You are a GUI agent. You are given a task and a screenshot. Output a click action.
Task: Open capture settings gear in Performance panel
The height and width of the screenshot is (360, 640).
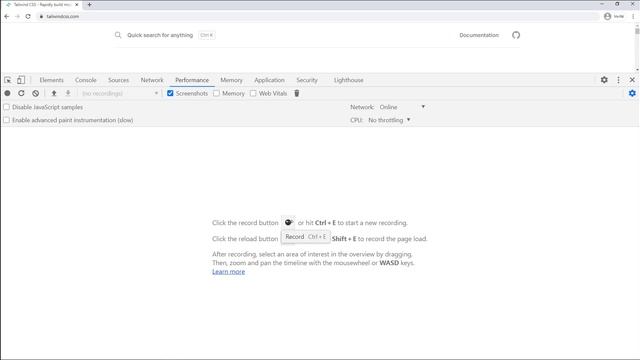click(632, 93)
